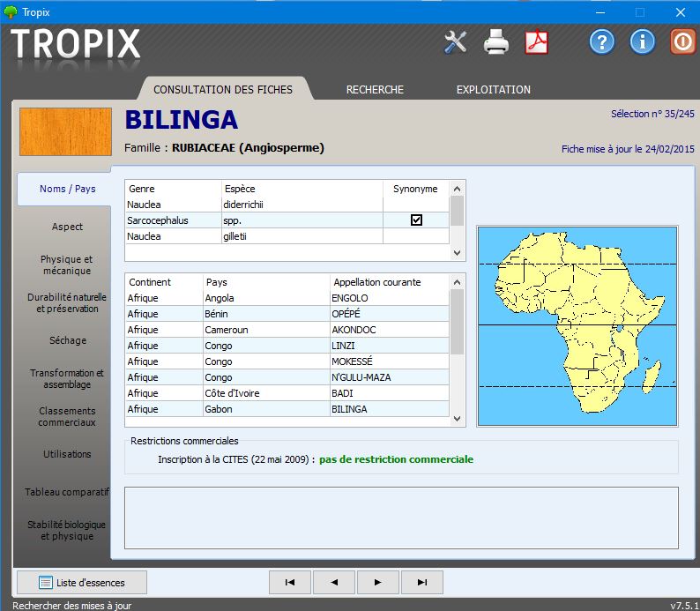Close the Tropix window
The width and height of the screenshot is (700, 611).
click(681, 12)
